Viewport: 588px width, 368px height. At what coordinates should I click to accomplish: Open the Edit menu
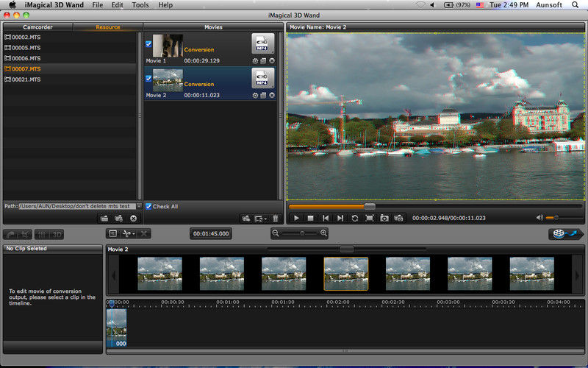click(x=117, y=5)
